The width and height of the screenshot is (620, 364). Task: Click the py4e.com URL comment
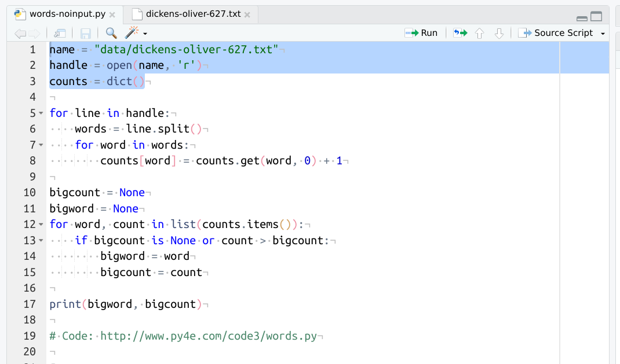[x=183, y=336]
